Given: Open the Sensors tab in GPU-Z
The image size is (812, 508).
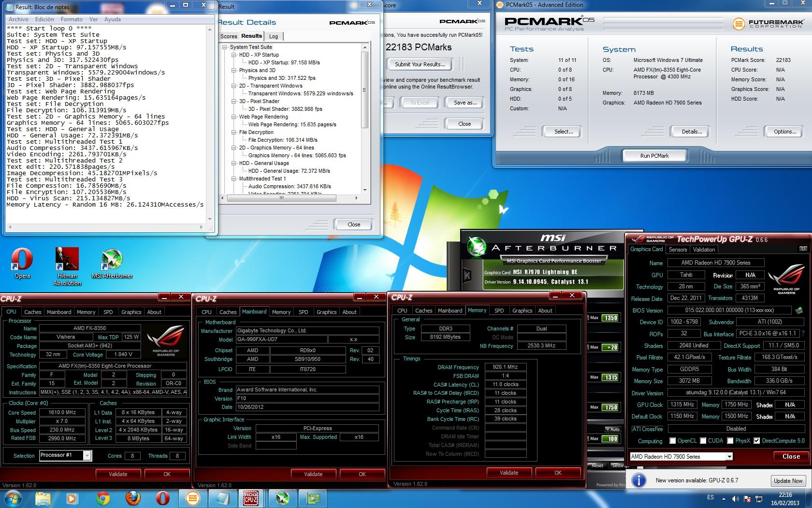Looking at the screenshot, I should [x=678, y=249].
